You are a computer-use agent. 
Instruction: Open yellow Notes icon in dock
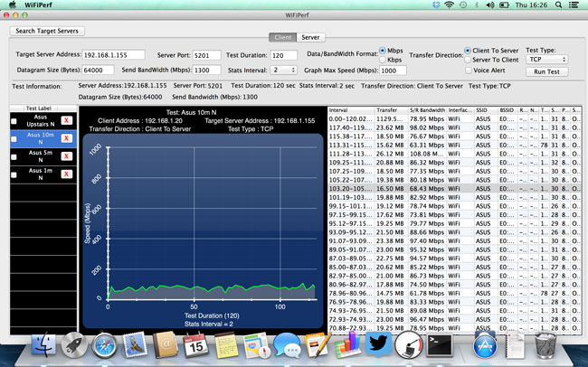coord(226,345)
